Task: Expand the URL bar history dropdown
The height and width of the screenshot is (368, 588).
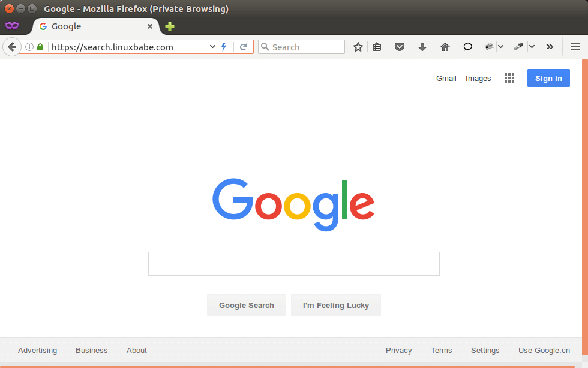Action: [x=212, y=47]
